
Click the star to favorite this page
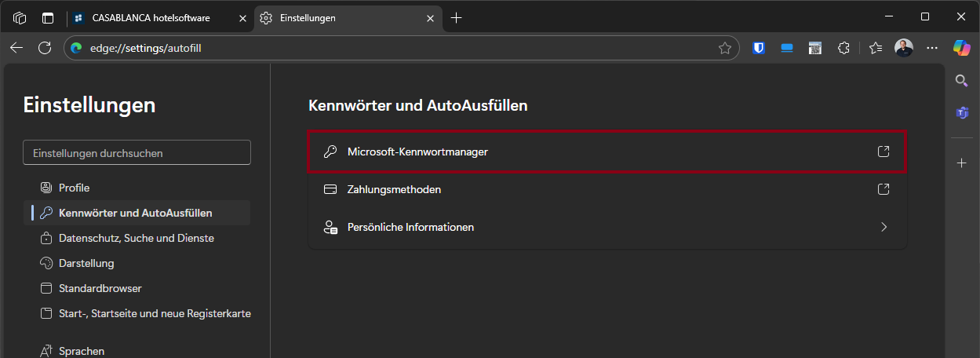725,48
